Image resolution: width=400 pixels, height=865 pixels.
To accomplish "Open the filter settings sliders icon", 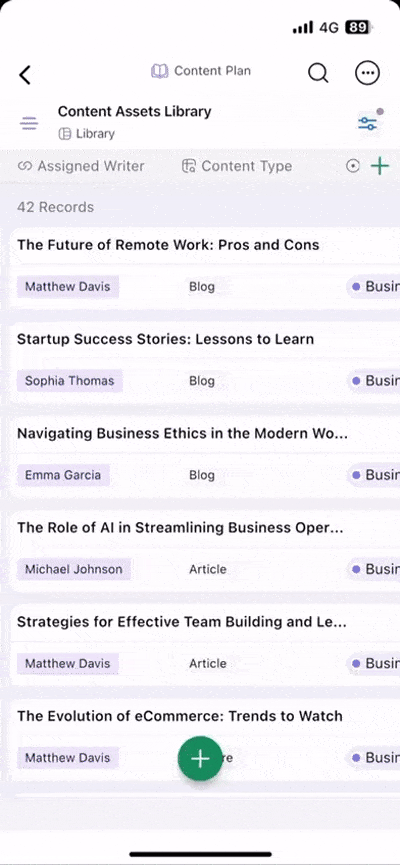I will (x=367, y=122).
